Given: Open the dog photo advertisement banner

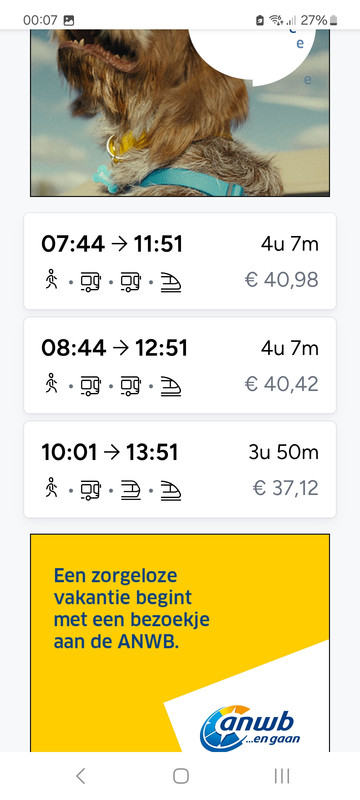Looking at the screenshot, I should [x=180, y=113].
